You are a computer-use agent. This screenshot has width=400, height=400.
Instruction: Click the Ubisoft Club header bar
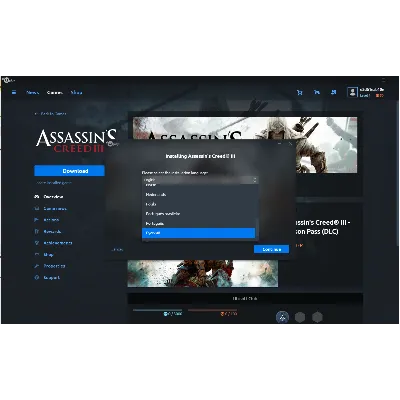(245, 299)
